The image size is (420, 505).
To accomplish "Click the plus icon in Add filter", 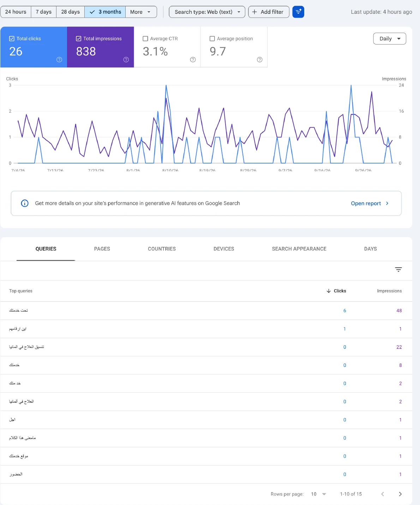I will tap(254, 12).
